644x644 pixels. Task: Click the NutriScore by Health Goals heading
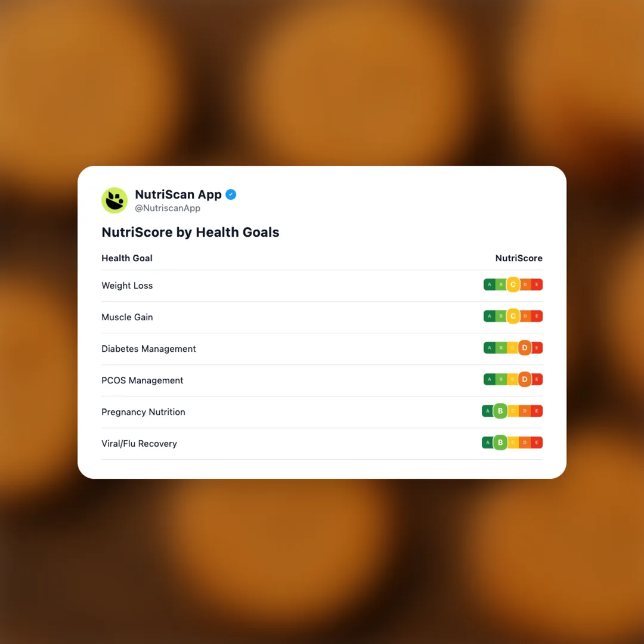click(x=190, y=232)
